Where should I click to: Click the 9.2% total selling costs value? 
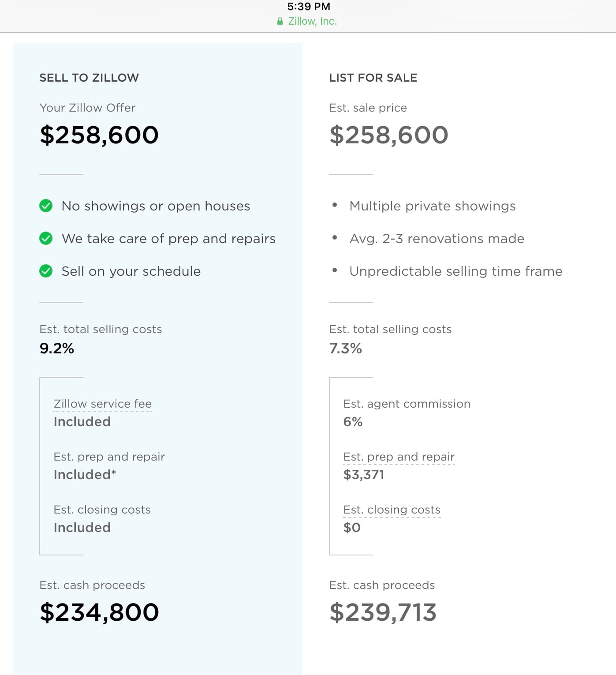point(57,348)
